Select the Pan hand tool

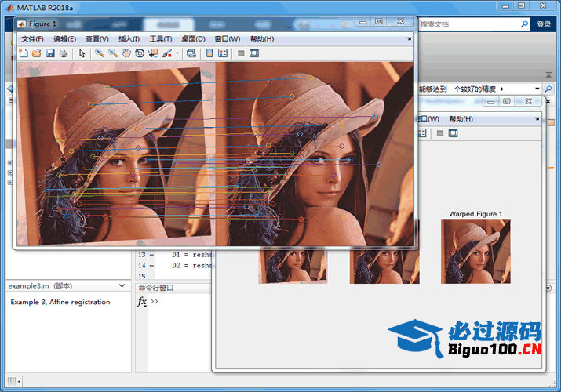point(126,53)
